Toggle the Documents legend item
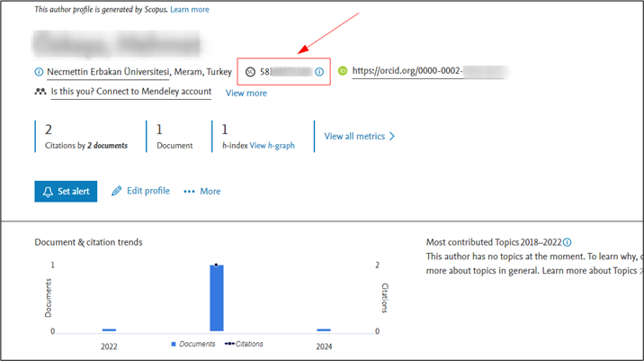644x361 pixels. tap(193, 344)
